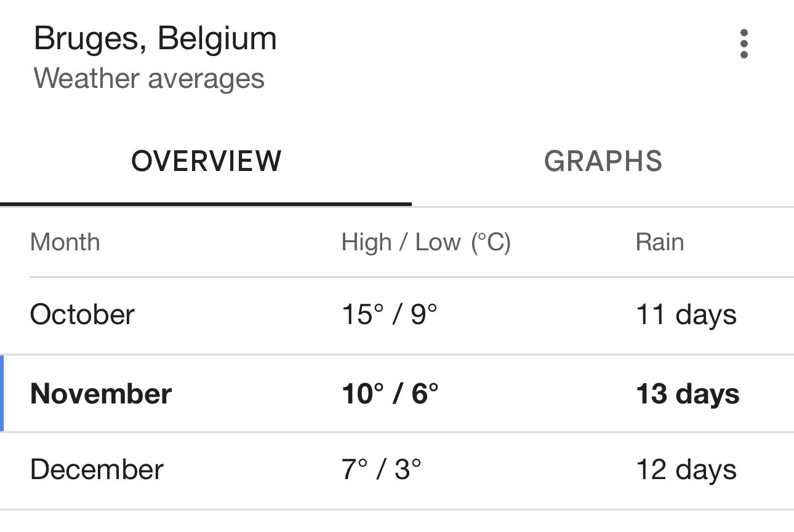Click the active tab underline indicator
This screenshot has height=532, width=794.
coord(206,204)
